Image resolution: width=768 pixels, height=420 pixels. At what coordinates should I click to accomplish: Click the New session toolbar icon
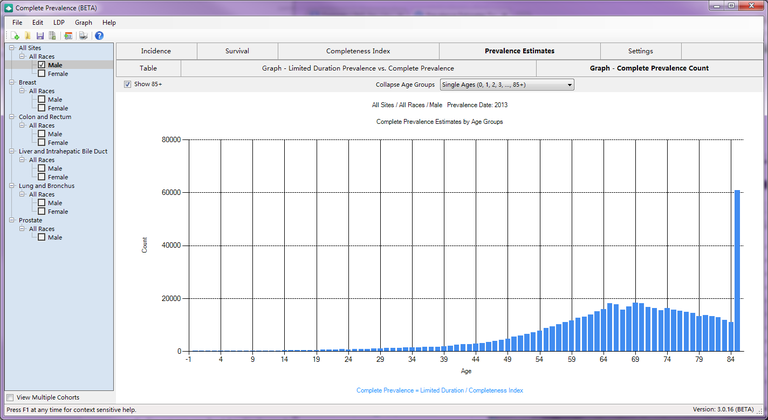(x=16, y=36)
